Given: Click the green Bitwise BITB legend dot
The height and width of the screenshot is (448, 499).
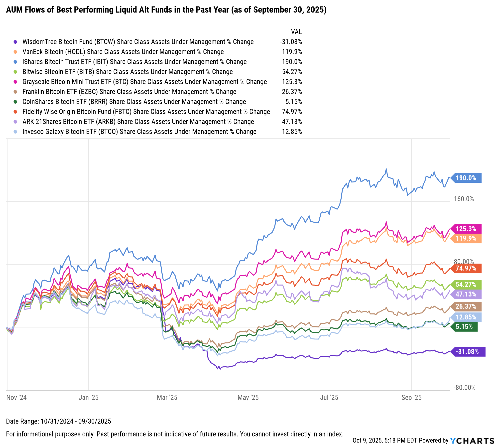Looking at the screenshot, I should pyautogui.click(x=15, y=72).
